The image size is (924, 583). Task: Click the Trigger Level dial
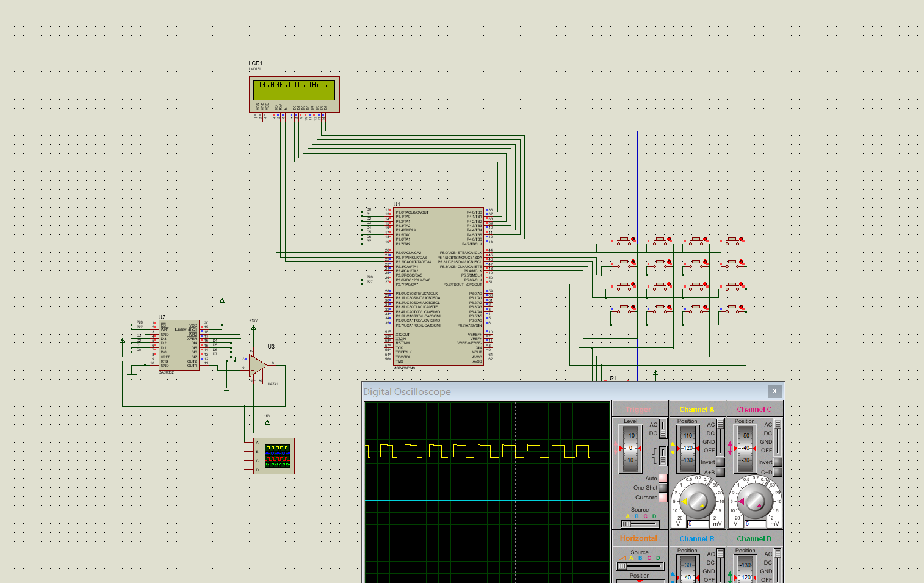630,448
